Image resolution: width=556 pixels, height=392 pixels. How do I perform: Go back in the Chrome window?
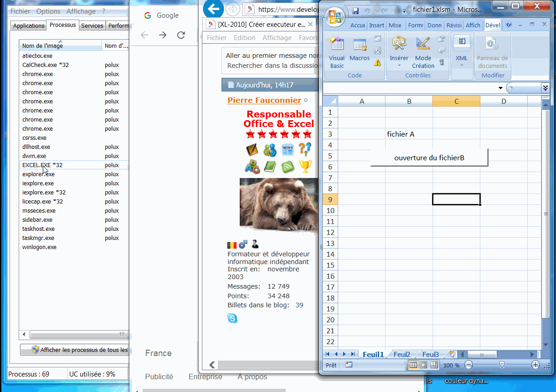[144, 35]
